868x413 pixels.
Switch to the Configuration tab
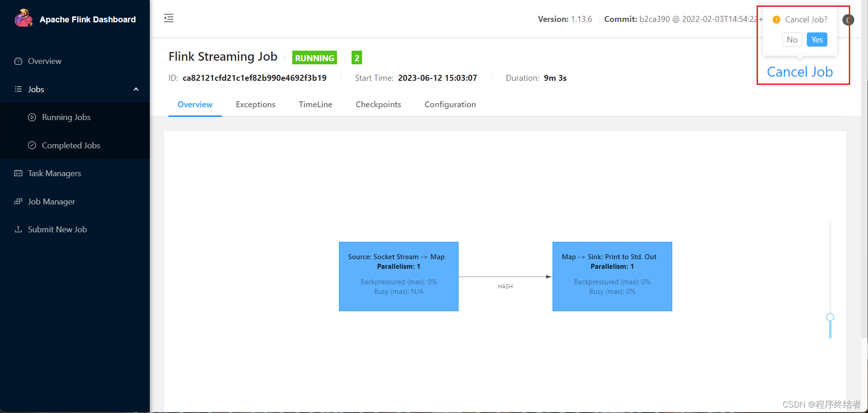450,105
